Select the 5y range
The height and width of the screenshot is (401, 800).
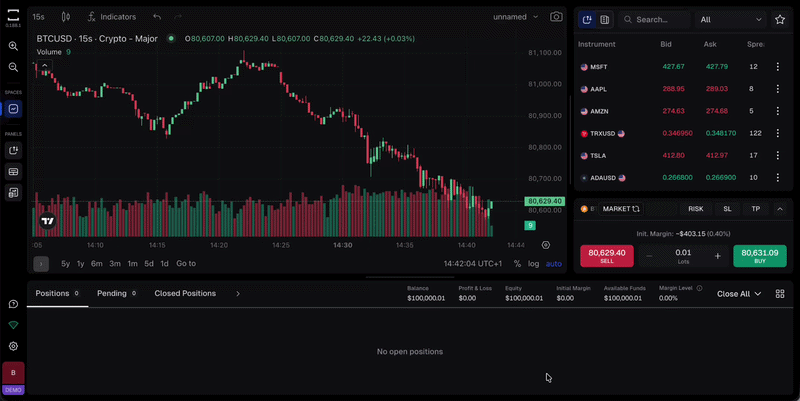click(65, 264)
